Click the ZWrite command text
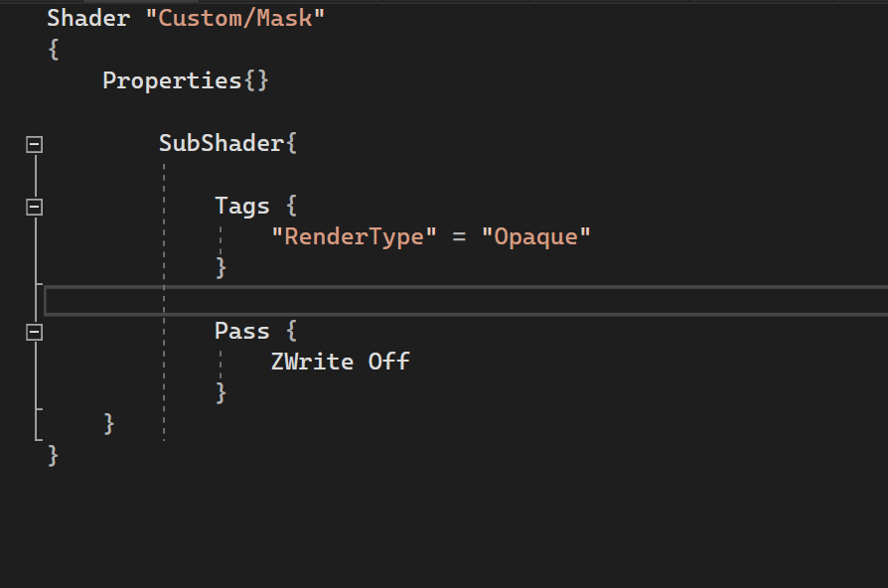888x588 pixels. 312,362
